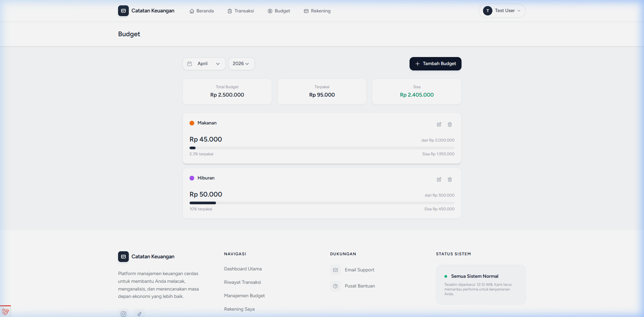Open Instagram from the footer icon

coord(123,314)
